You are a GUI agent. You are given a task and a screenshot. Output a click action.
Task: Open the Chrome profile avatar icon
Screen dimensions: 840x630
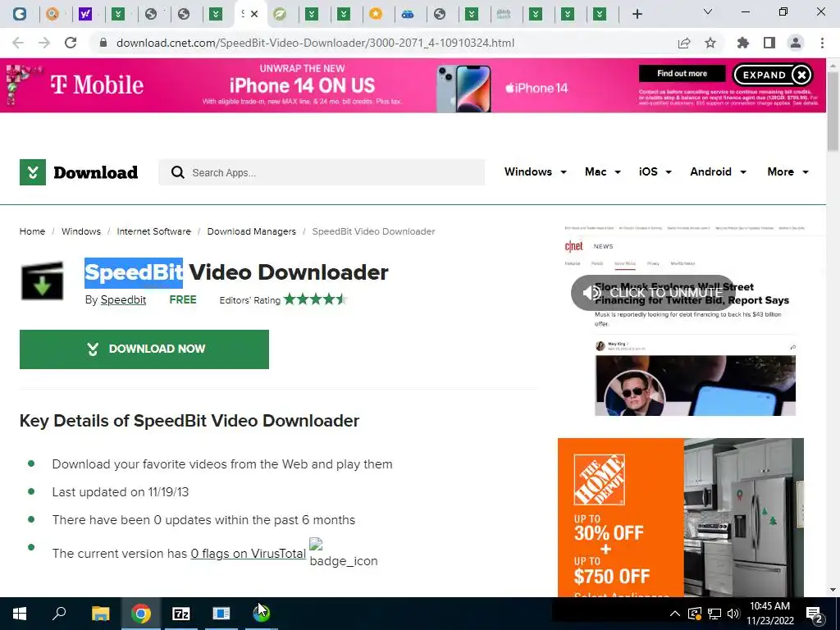[796, 43]
